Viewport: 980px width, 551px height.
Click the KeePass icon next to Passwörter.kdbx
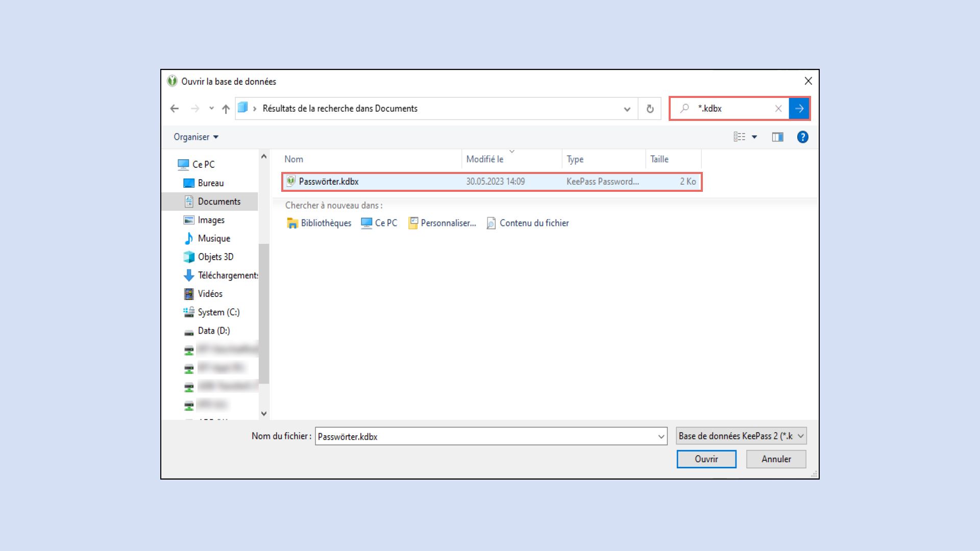[x=290, y=182]
